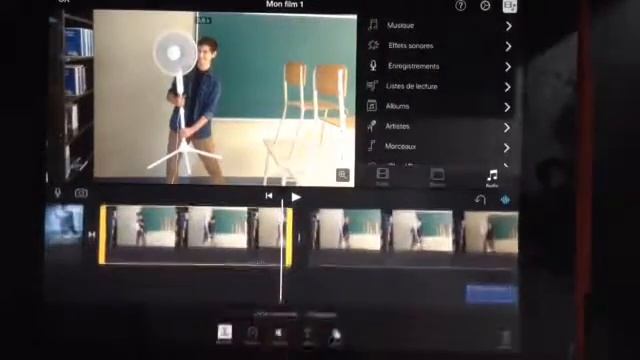Expand Albums chevron arrow

point(507,107)
